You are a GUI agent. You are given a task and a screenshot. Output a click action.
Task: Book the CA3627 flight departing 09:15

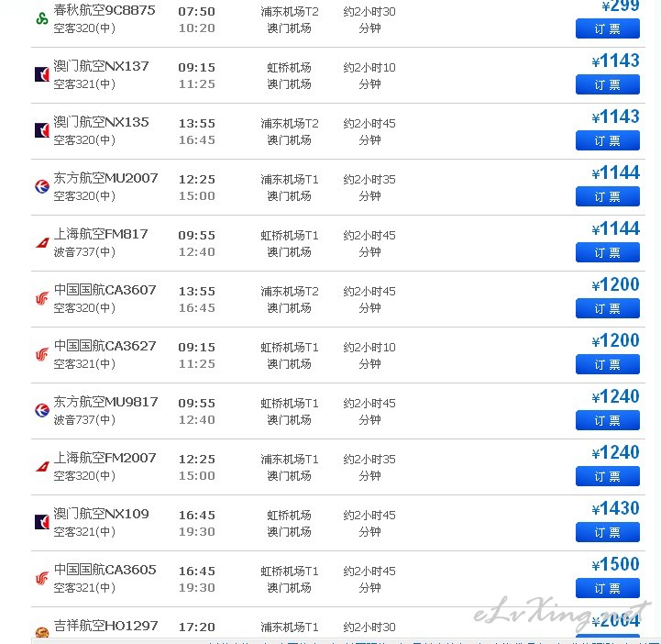(608, 364)
